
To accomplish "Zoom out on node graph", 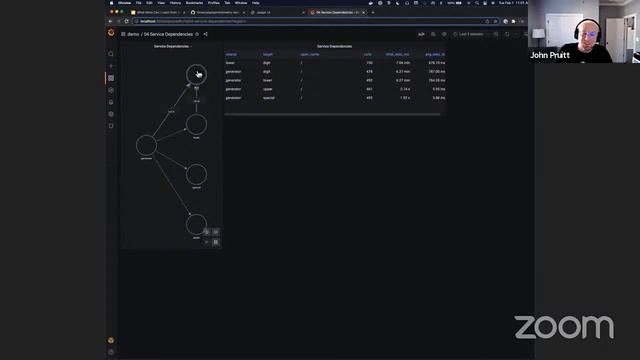I will (x=216, y=232).
